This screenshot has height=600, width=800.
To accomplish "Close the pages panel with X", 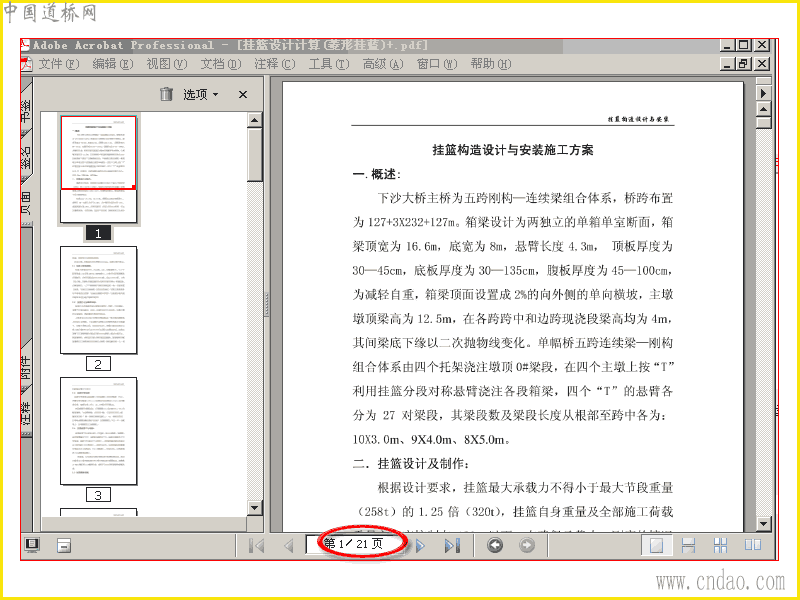I will [x=243, y=94].
